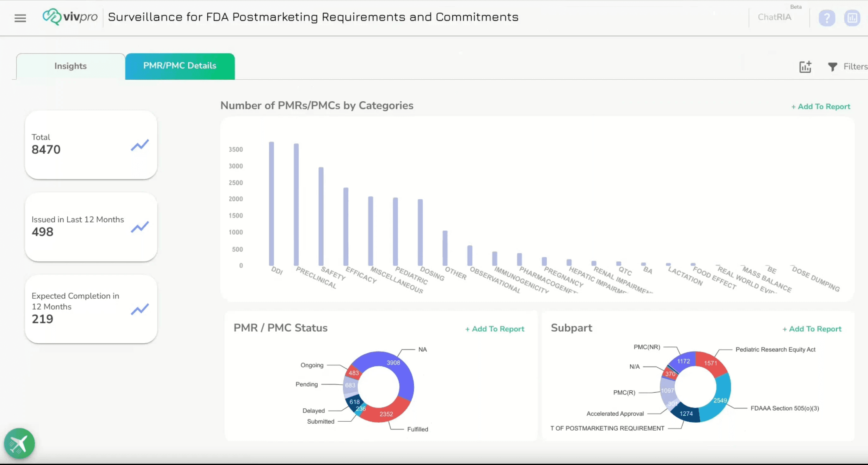Click trend icon on Total card
The height and width of the screenshot is (465, 868).
tap(139, 145)
